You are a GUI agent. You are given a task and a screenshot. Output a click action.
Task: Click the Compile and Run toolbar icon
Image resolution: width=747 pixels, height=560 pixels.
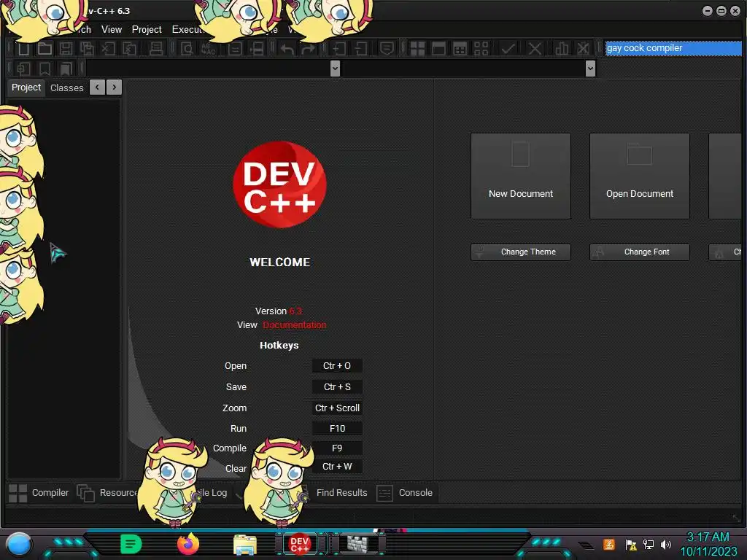(460, 49)
